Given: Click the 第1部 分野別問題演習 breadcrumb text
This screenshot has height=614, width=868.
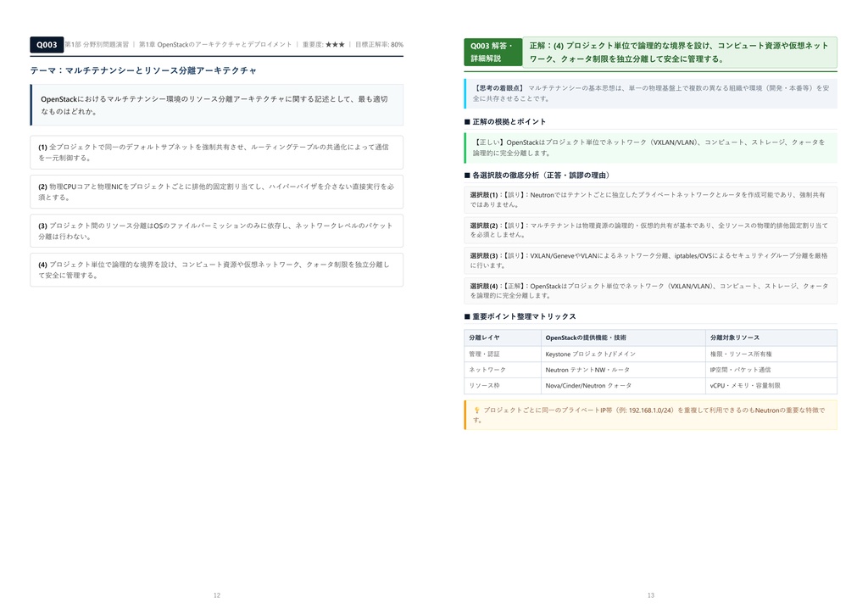Looking at the screenshot, I should click(x=97, y=44).
